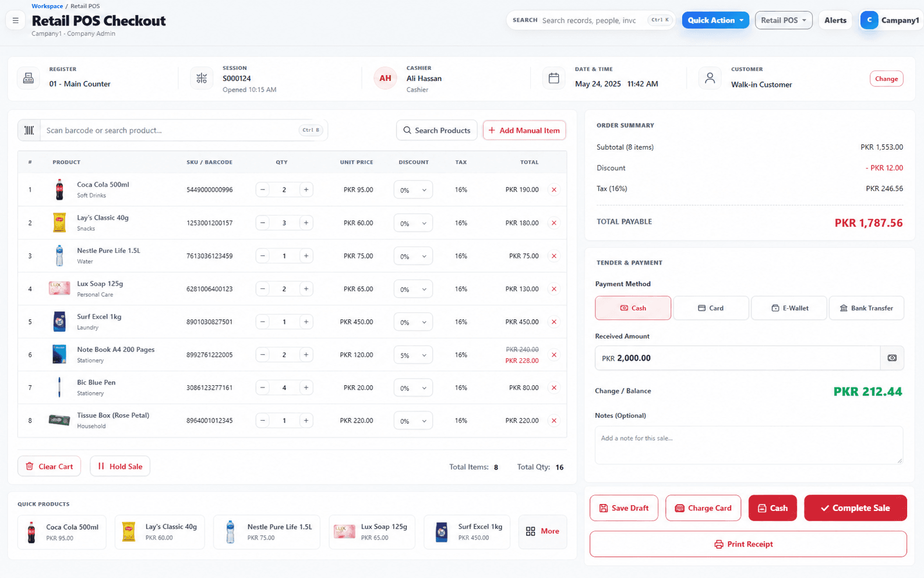Click the session settings icon
This screenshot has height=578, width=924.
click(x=202, y=78)
